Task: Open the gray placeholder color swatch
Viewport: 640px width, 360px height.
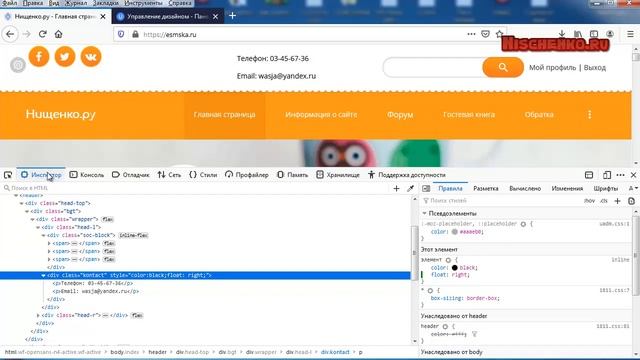Action: tap(454, 232)
